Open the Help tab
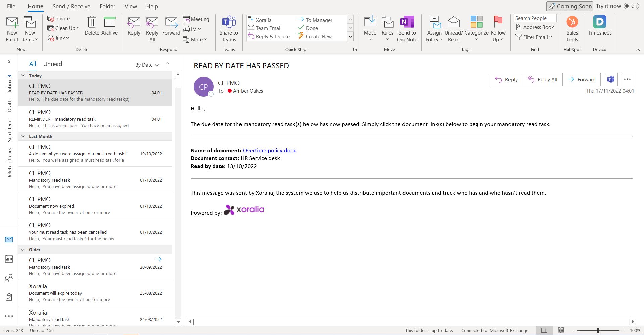The height and width of the screenshot is (335, 644). [152, 6]
